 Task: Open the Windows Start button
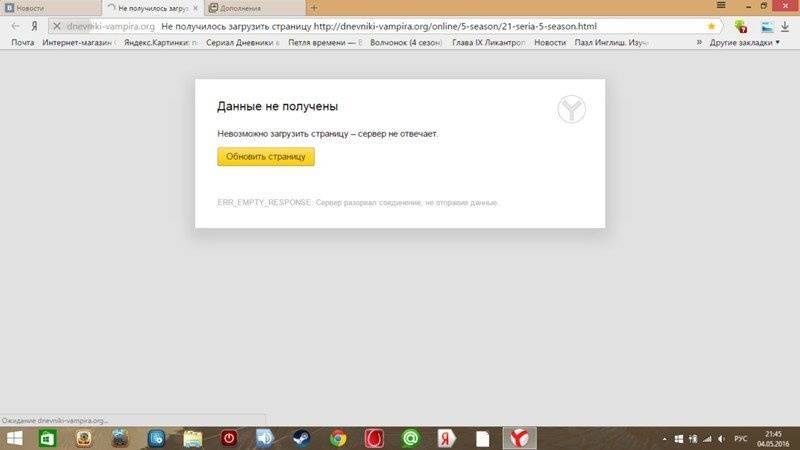click(x=14, y=438)
